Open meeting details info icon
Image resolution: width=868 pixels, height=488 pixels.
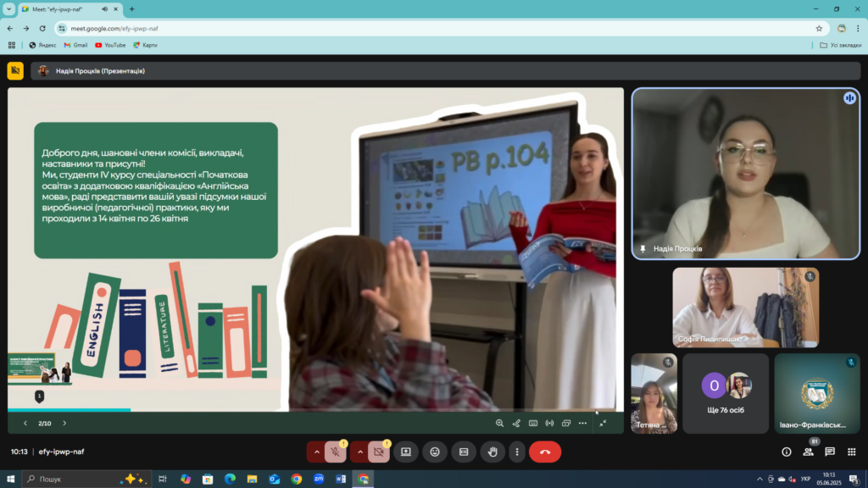pos(786,452)
